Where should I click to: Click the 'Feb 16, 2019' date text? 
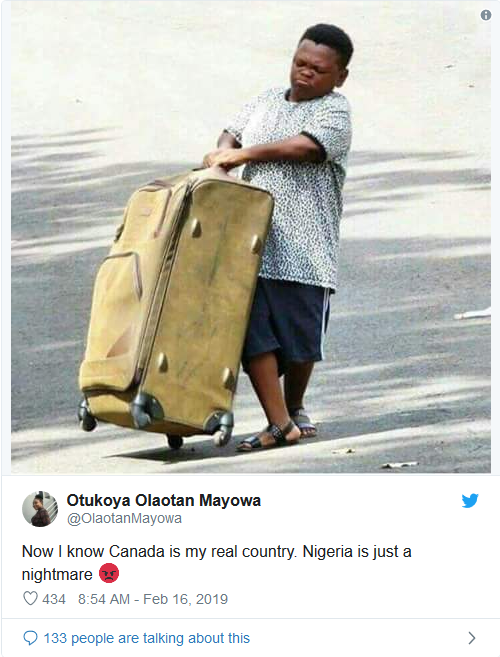pos(185,599)
